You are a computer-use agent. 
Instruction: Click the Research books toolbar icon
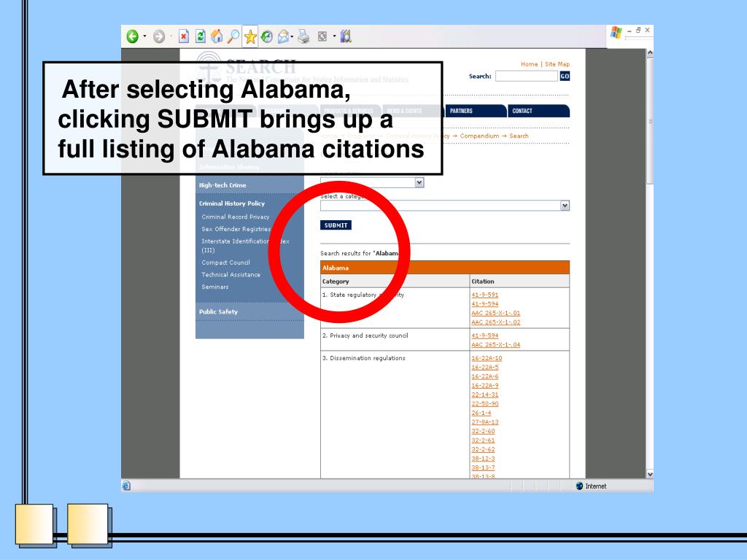coord(347,36)
